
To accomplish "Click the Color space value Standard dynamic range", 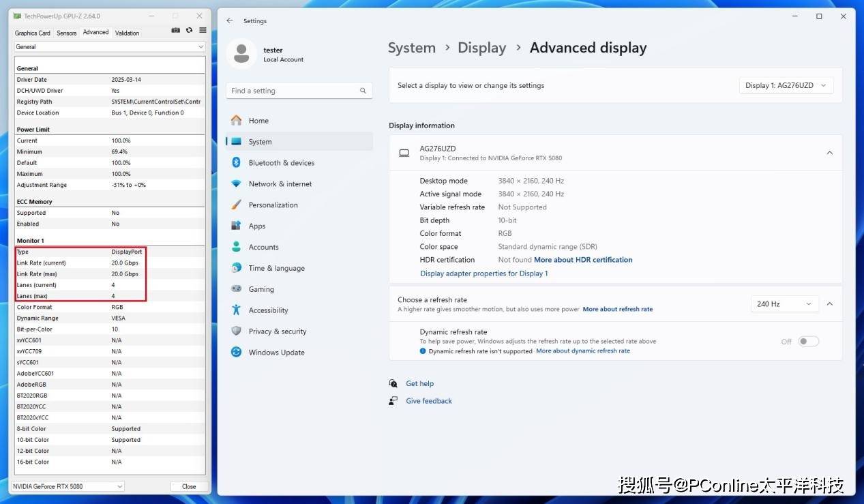I will (x=548, y=247).
